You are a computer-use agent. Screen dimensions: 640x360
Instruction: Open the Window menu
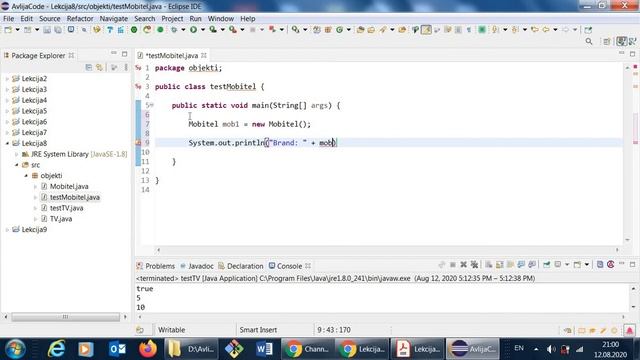pos(220,19)
